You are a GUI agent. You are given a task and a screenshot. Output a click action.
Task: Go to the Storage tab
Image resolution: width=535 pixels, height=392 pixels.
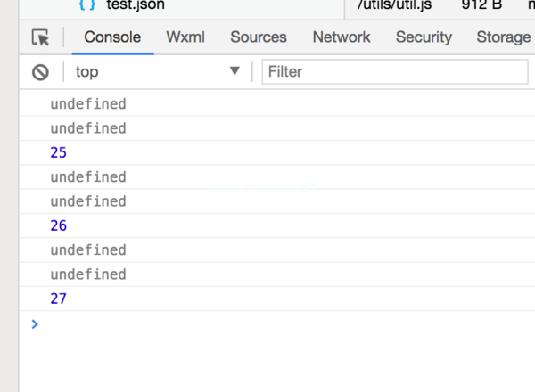[503, 37]
